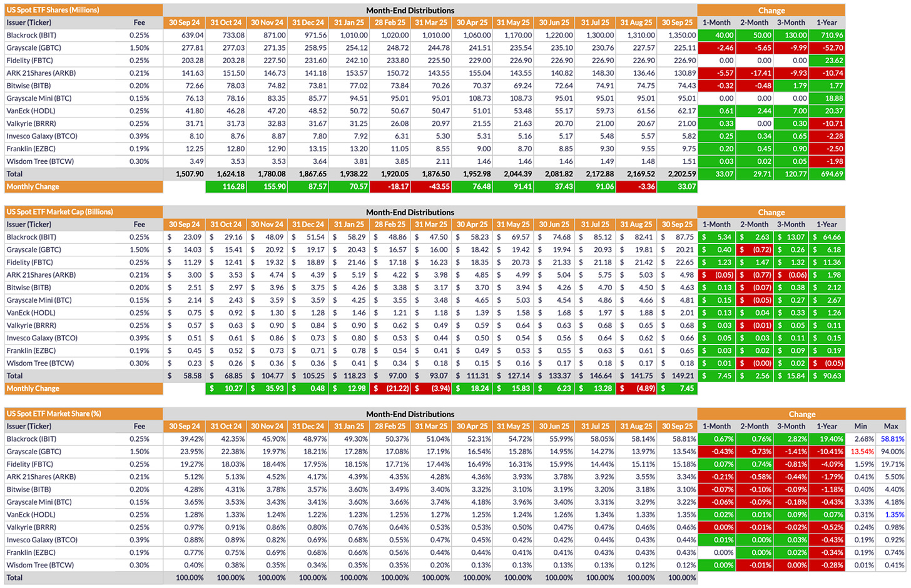Click the 'Fee' header in the Shares table
Viewport: 911px width, 588px height.
(x=140, y=23)
